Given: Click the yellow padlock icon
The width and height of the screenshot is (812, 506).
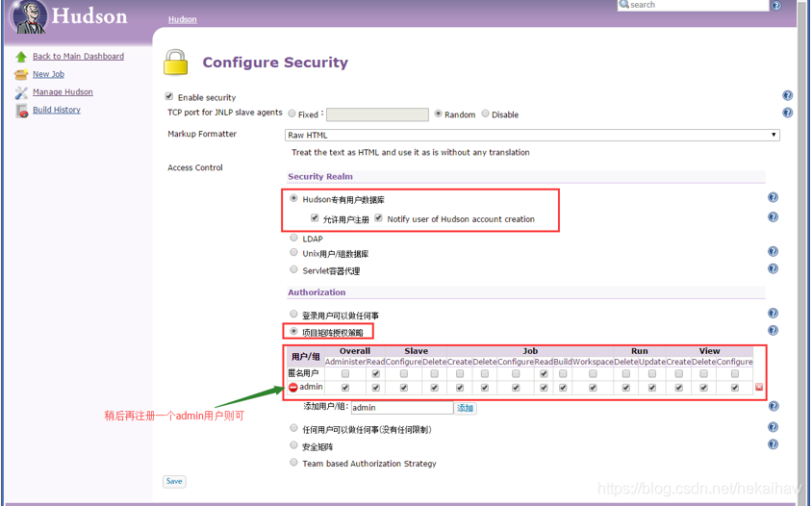Looking at the screenshot, I should (x=175, y=63).
